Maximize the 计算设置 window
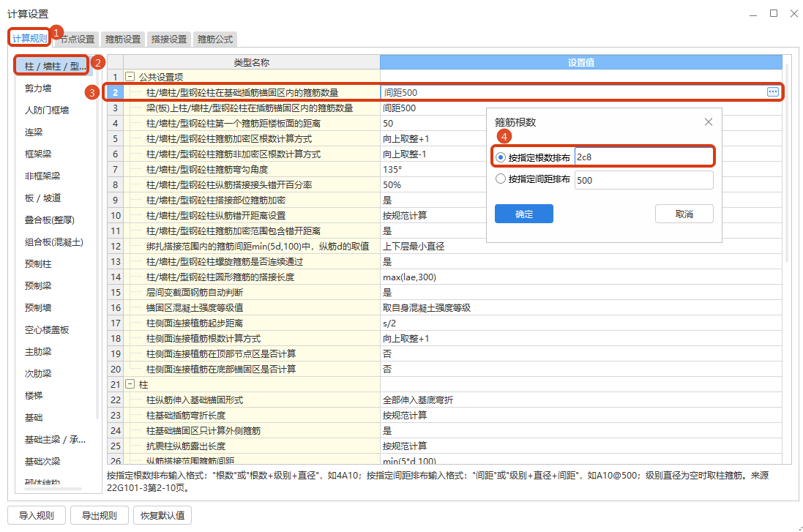The height and width of the screenshot is (532, 803). (x=773, y=13)
